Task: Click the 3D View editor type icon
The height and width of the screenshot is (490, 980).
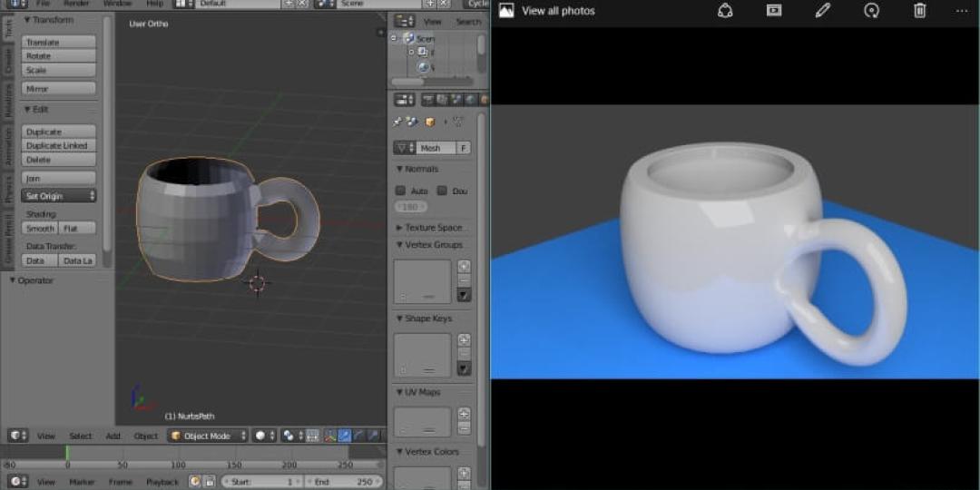Action: click(x=17, y=436)
